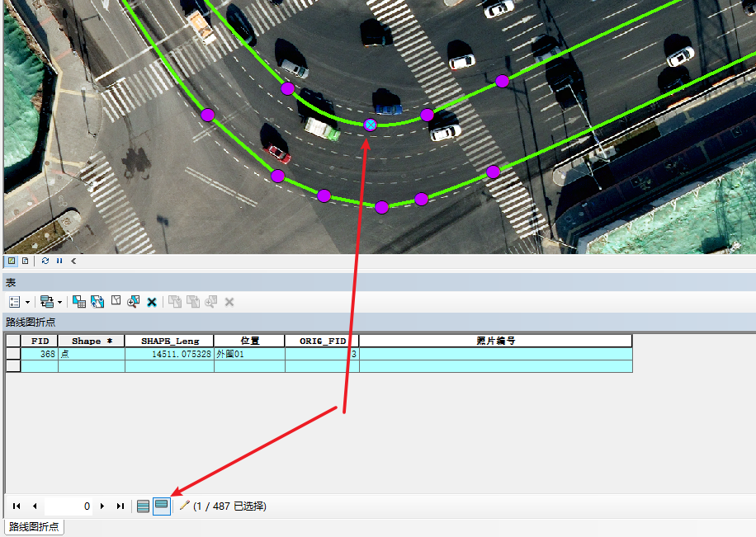This screenshot has height=537, width=756.
Task: Click the Shape cell showing 点
Action: point(92,354)
